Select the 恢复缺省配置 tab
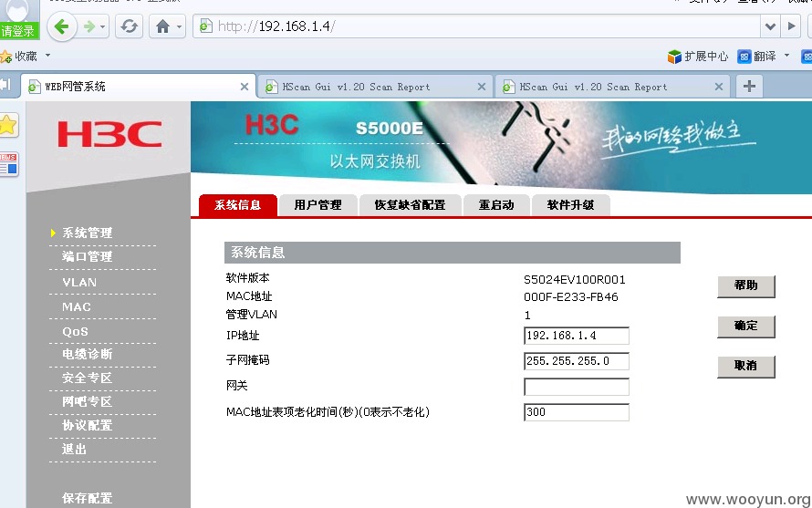The image size is (812, 508). pyautogui.click(x=410, y=205)
